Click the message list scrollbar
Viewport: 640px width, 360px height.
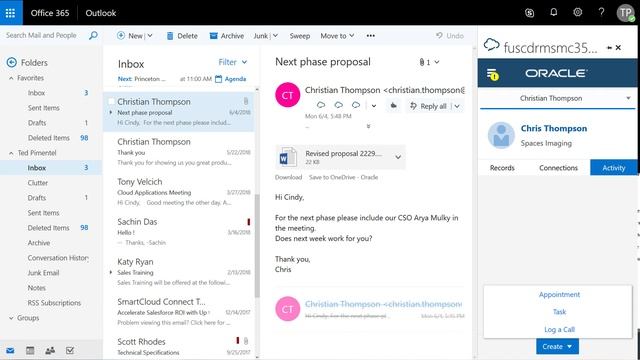(x=257, y=245)
